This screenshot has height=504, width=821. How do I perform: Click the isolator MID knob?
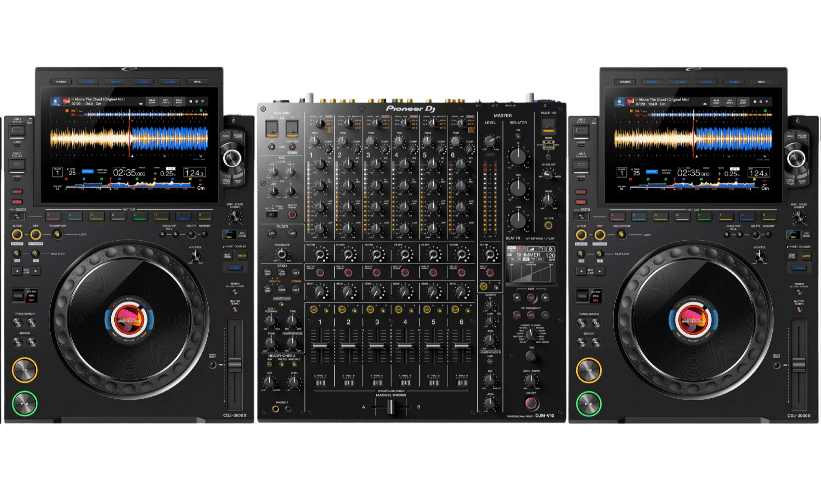518,188
